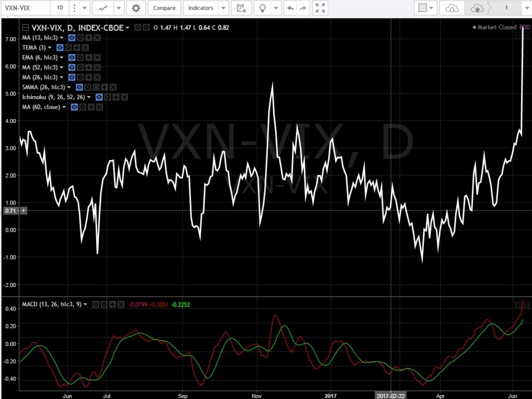Open settings for MA (13, hlc3)

81,37
